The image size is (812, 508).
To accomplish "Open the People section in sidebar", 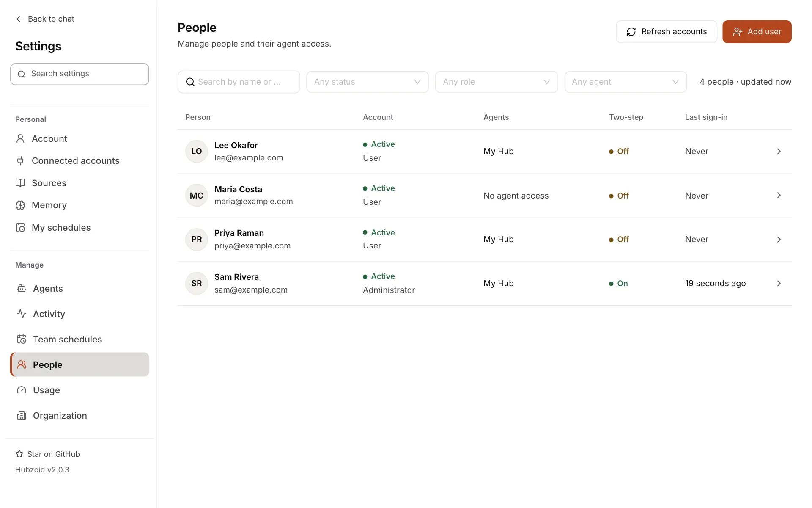I will tap(80, 364).
